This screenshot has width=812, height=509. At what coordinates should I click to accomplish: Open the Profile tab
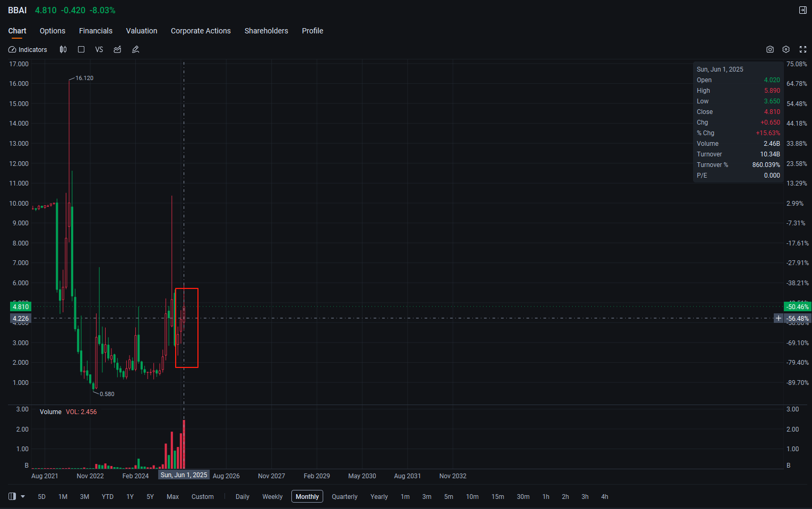click(313, 31)
